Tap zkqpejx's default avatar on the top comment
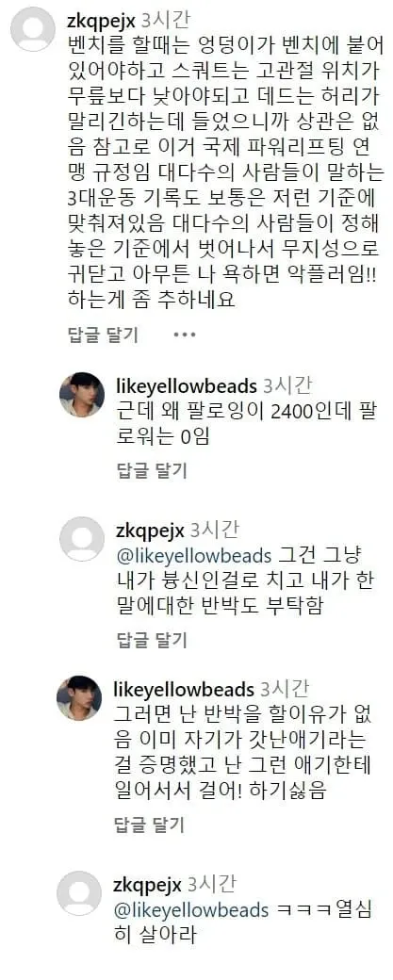The image size is (393, 980). coord(33,29)
